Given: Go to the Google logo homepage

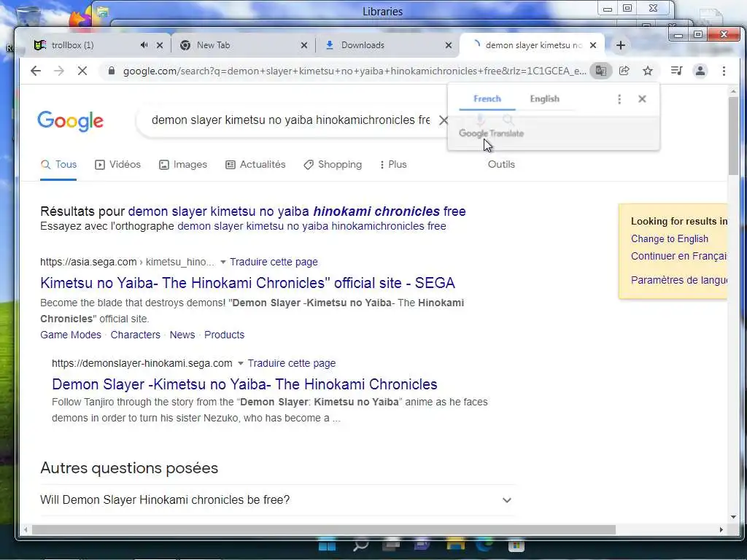Looking at the screenshot, I should [x=71, y=121].
